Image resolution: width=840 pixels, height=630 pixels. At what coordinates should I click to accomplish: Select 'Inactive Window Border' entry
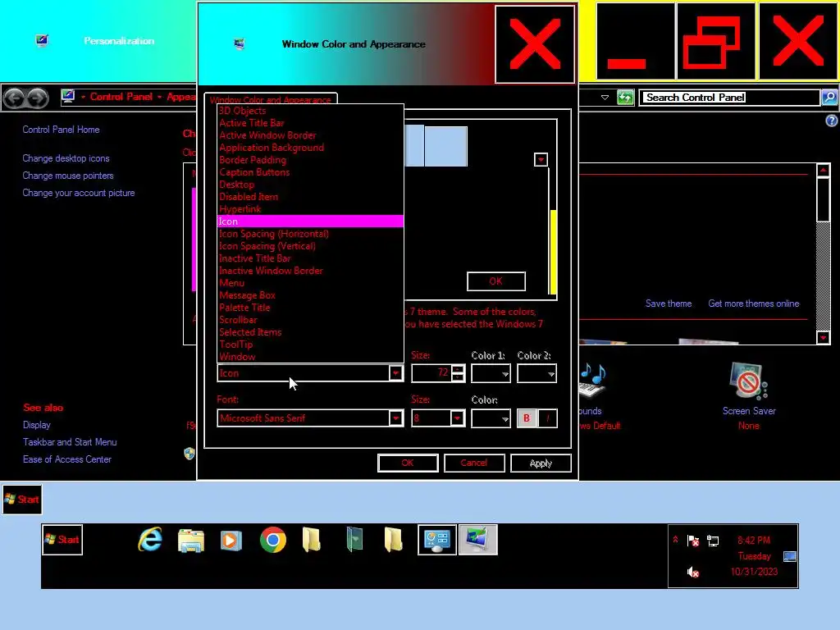point(310,271)
